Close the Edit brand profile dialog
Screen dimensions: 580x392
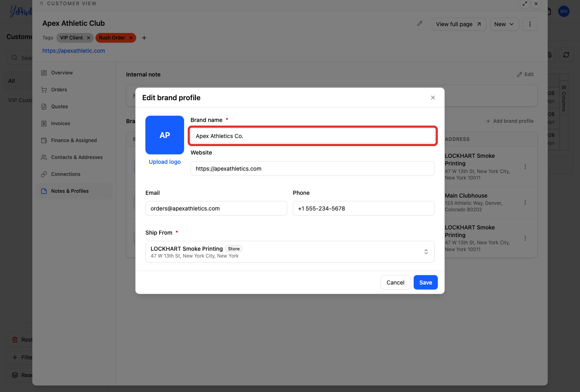point(433,98)
